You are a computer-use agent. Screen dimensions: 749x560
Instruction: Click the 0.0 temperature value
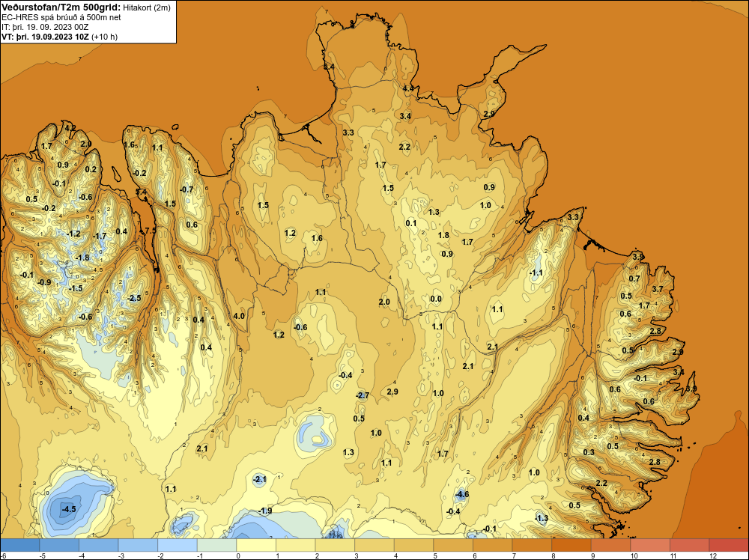tap(436, 299)
